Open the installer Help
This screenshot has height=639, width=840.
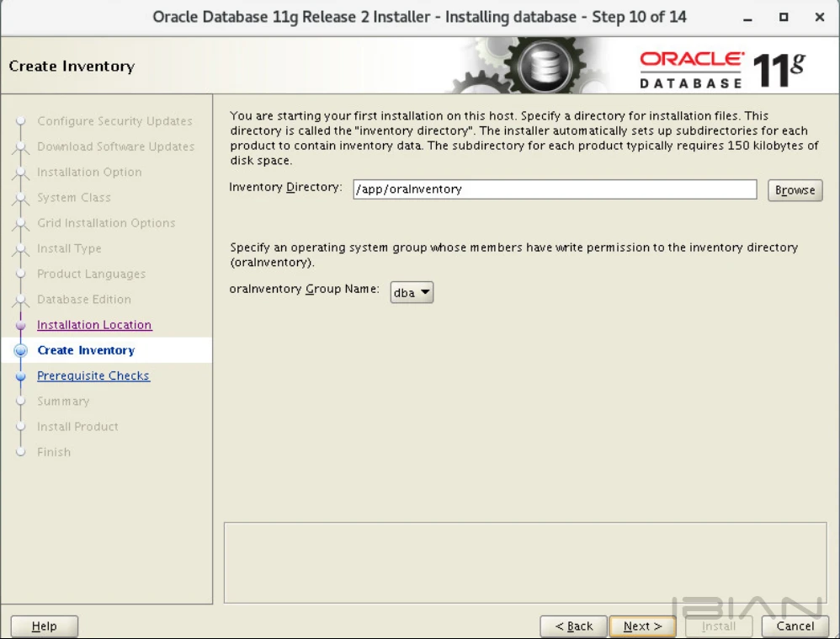click(44, 626)
